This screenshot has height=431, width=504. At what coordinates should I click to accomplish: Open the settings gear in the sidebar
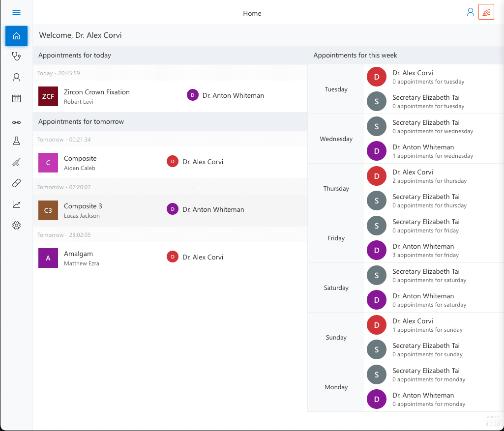16,225
